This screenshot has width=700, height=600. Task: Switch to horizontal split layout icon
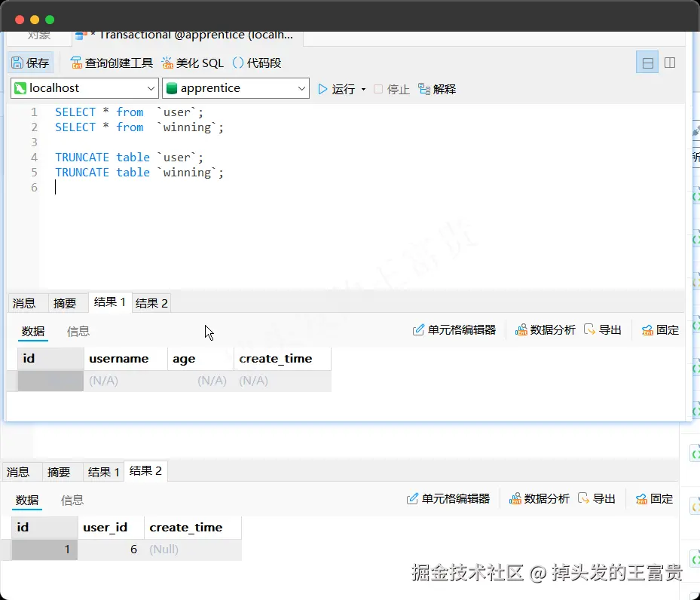coord(647,63)
